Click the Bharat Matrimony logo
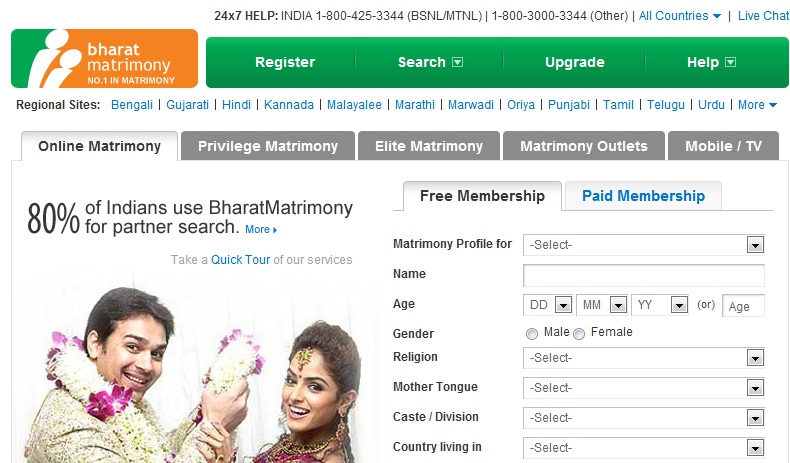The height and width of the screenshot is (463, 790). pyautogui.click(x=104, y=58)
